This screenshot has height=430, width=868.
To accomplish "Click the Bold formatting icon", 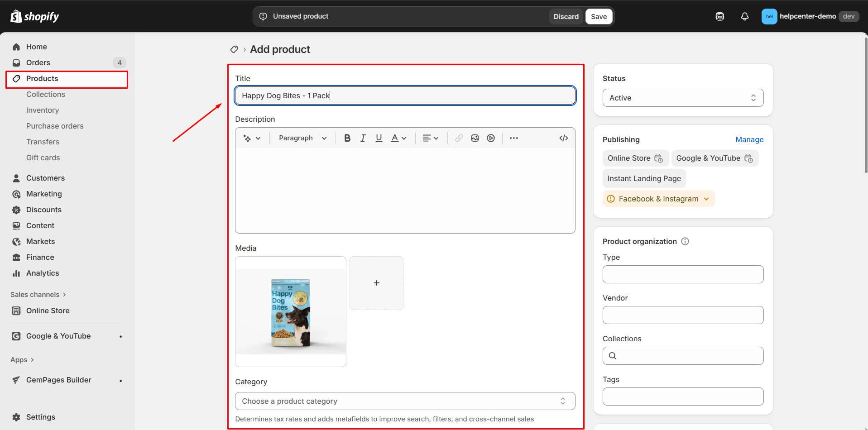I will point(347,138).
